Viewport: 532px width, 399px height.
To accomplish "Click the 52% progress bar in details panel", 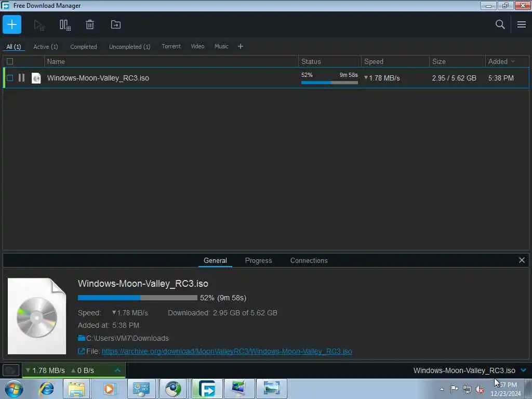I will pos(137,298).
